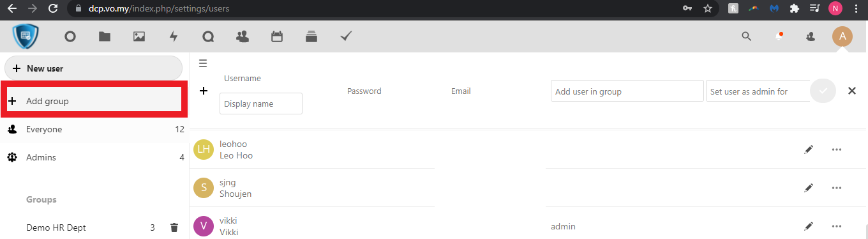Edit the leohoo user row
The height and width of the screenshot is (239, 868).
point(809,150)
